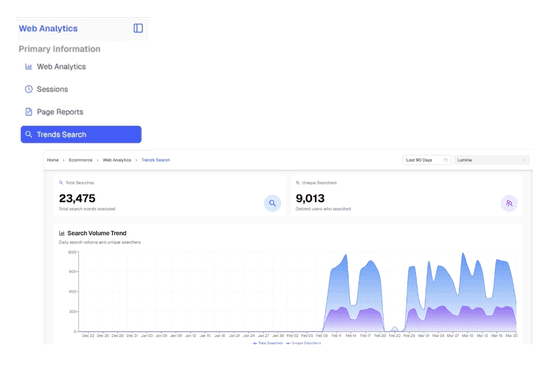Click 'Total search events executed' caption
This screenshot has height=384, width=540.
tap(87, 209)
